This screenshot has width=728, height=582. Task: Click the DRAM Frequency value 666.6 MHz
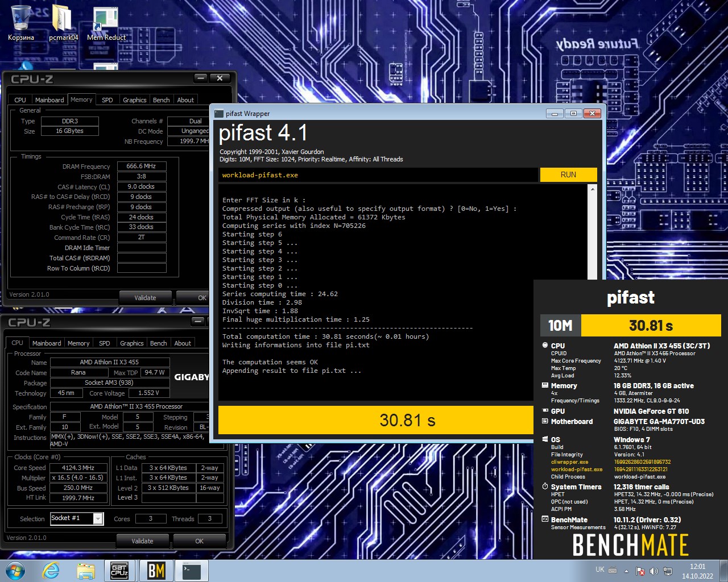pyautogui.click(x=142, y=166)
